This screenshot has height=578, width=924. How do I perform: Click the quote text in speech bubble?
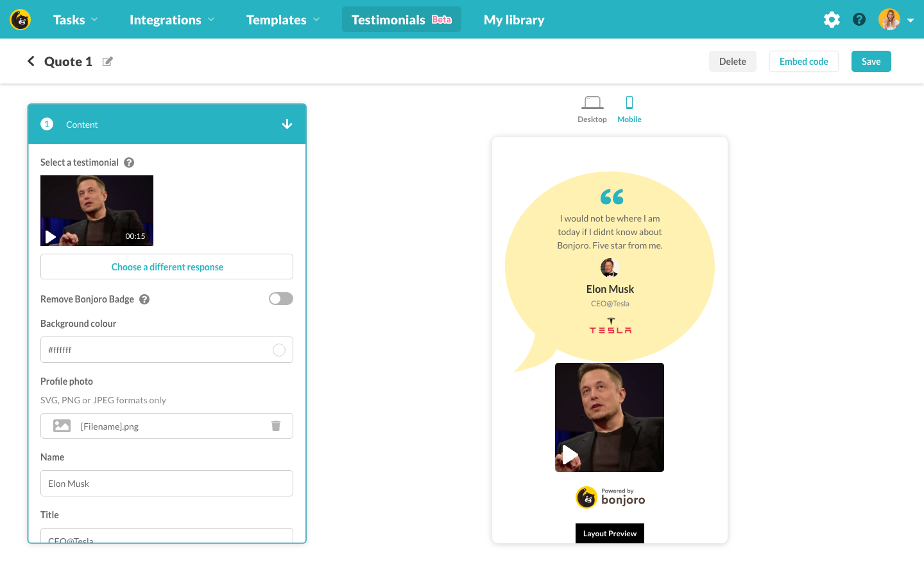[610, 232]
